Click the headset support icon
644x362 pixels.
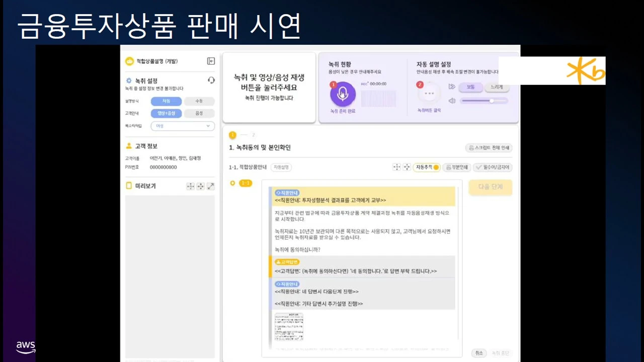[211, 80]
